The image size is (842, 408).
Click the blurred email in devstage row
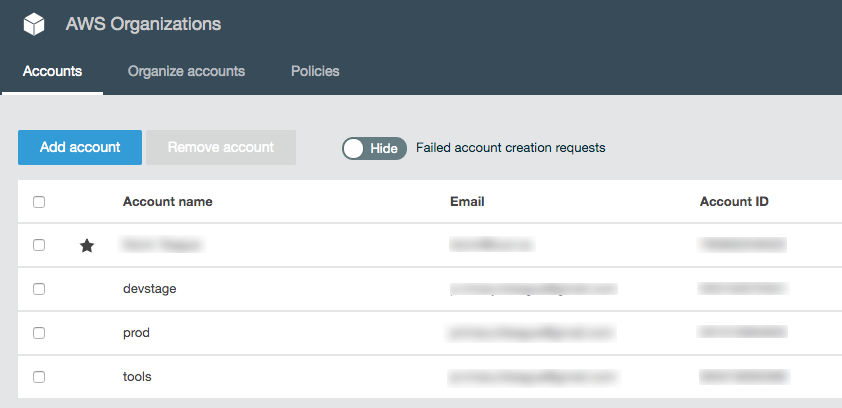coord(534,289)
